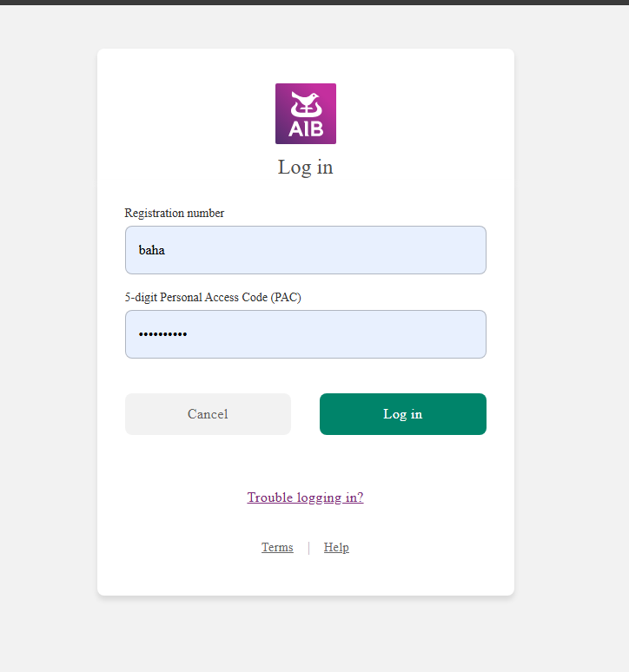Open the Terms link

point(277,547)
